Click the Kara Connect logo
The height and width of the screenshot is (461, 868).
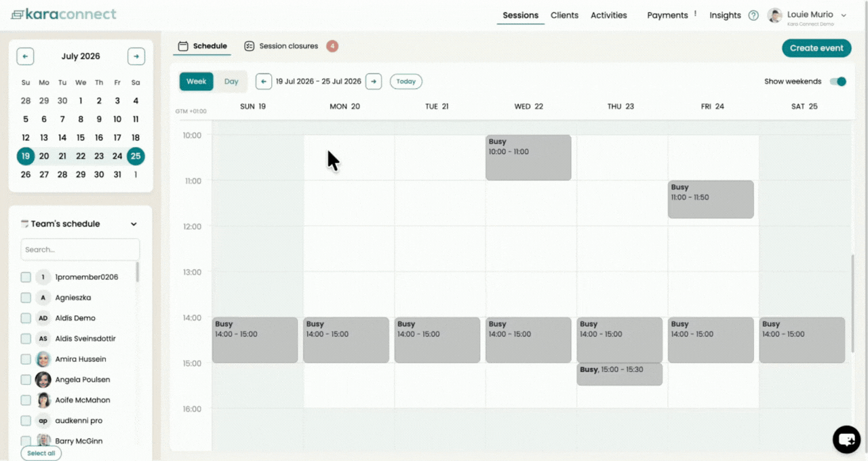[64, 14]
